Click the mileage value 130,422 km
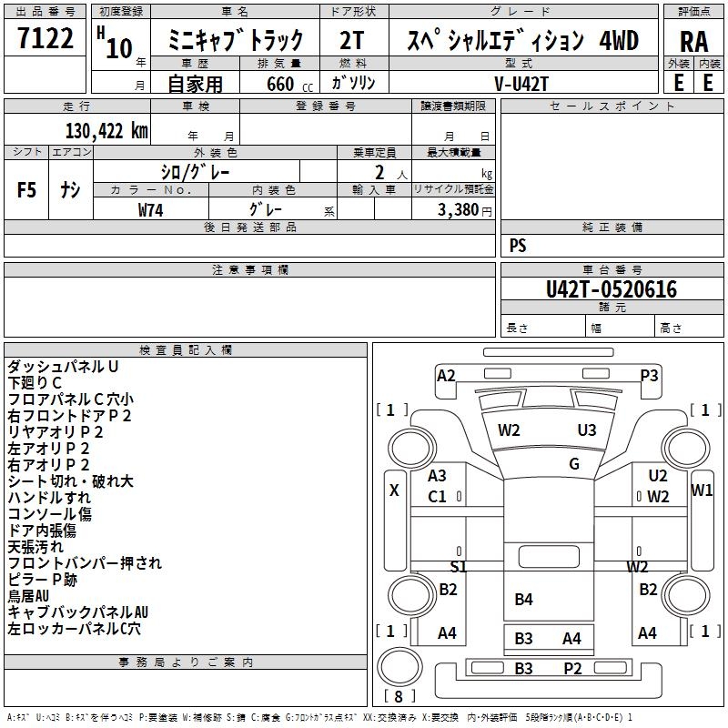 (x=106, y=131)
